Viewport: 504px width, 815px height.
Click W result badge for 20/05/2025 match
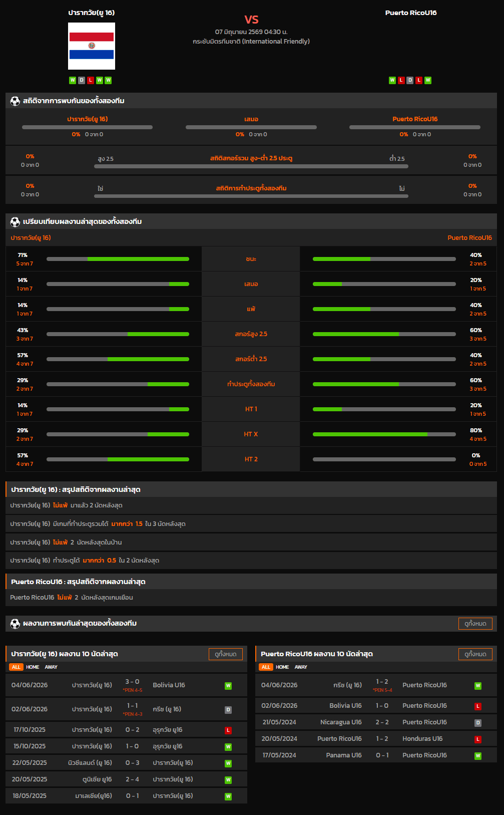pos(228,780)
